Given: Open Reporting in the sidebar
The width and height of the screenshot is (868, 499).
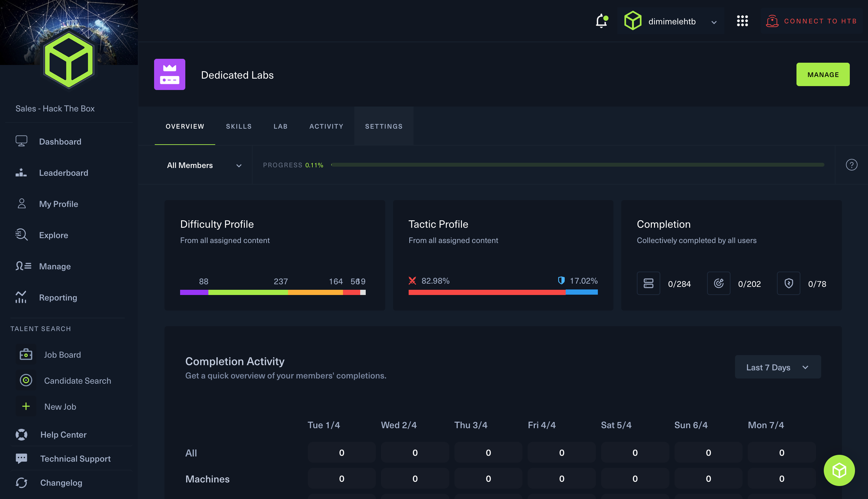Looking at the screenshot, I should (58, 298).
